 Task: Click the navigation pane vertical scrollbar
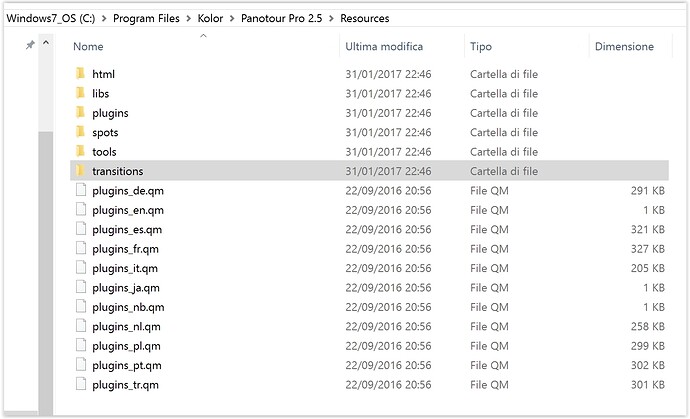(x=46, y=273)
